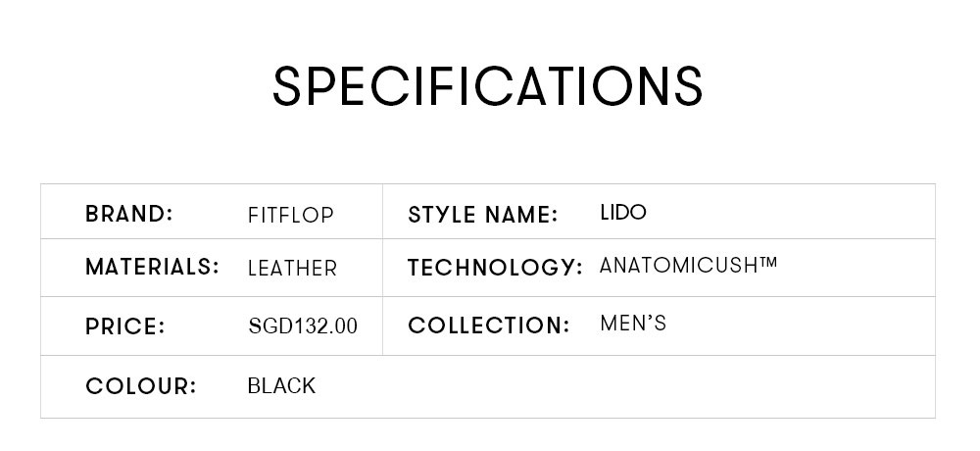980x451 pixels.
Task: Select the STYLE NAME label
Action: 482,215
